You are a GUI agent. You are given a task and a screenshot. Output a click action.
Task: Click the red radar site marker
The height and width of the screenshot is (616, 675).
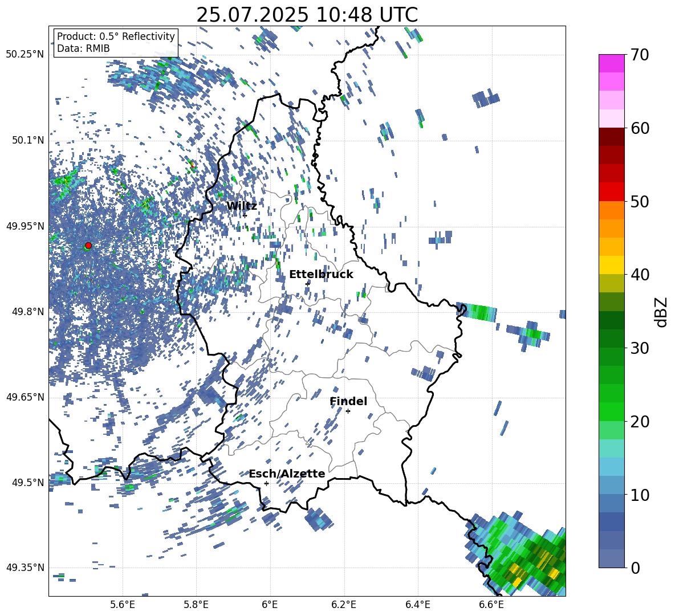coord(88,245)
